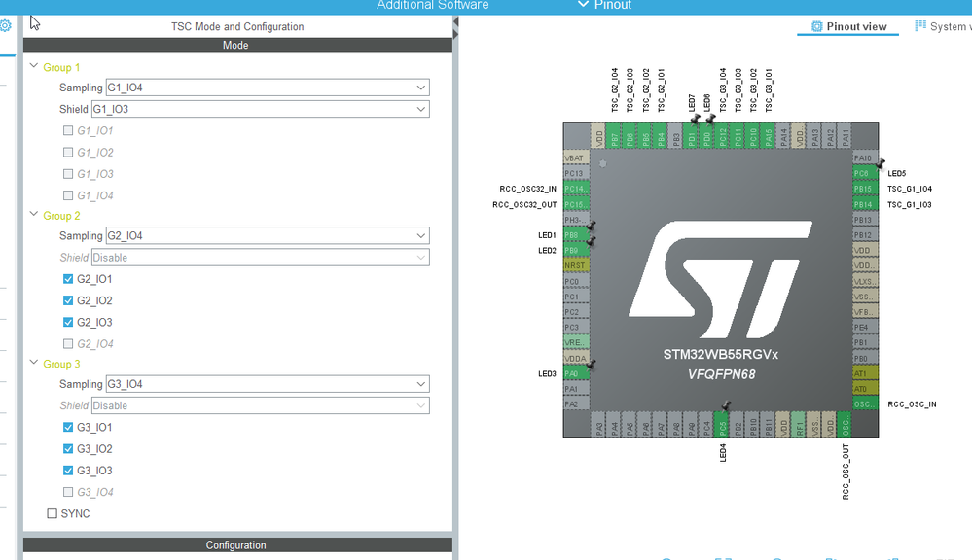Viewport: 972px width, 560px height.
Task: Select pin PA0 assigned to LED3
Action: [577, 373]
